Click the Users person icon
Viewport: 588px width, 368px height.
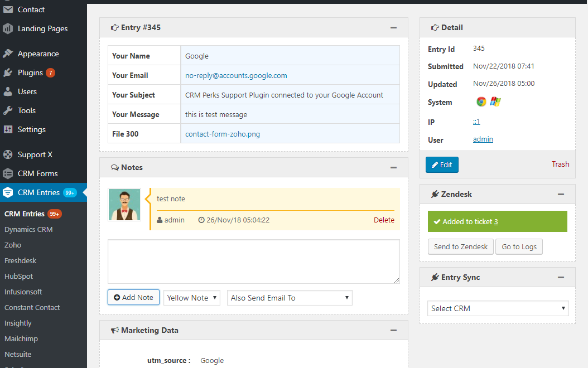click(x=8, y=91)
